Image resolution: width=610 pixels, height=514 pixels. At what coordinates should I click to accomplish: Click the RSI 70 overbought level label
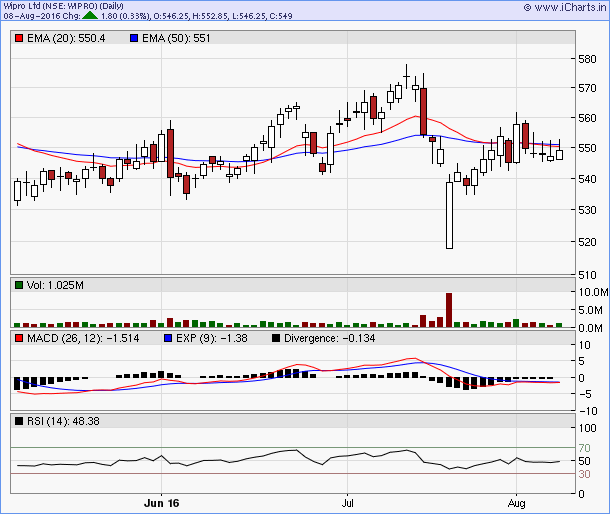pos(584,448)
